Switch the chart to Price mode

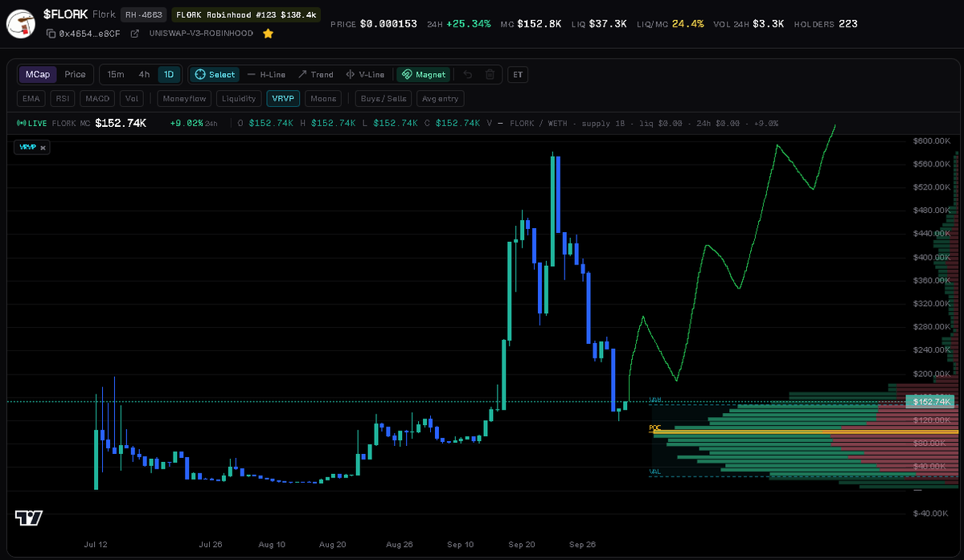(75, 74)
